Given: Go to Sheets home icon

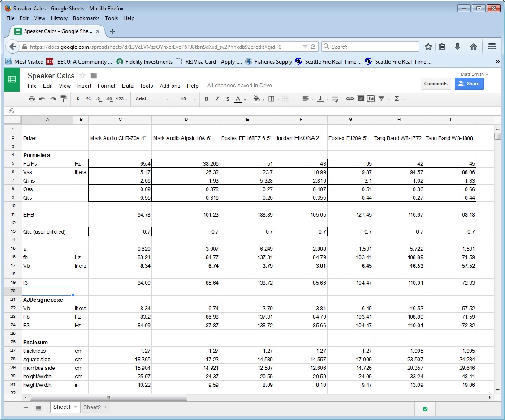Looking at the screenshot, I should click(12, 79).
